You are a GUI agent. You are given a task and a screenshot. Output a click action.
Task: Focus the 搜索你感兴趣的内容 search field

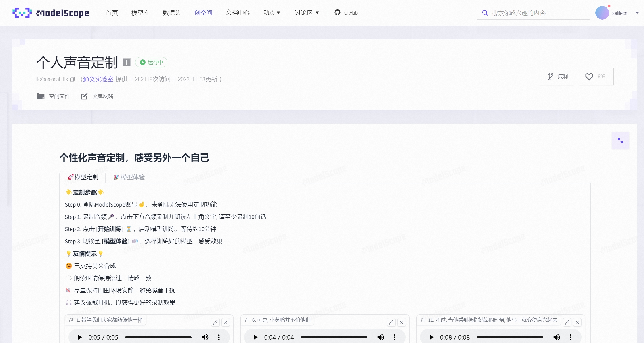point(534,13)
